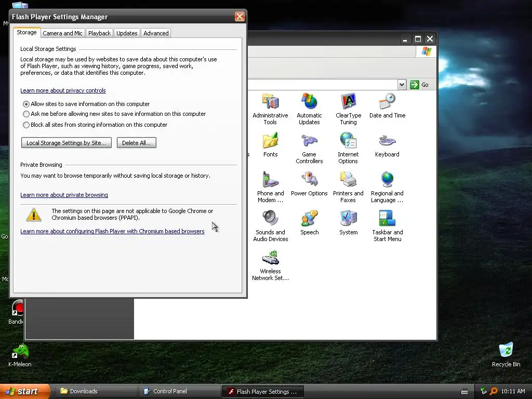The image size is (532, 399).
Task: Select Allow sites to save information
Action: click(26, 104)
